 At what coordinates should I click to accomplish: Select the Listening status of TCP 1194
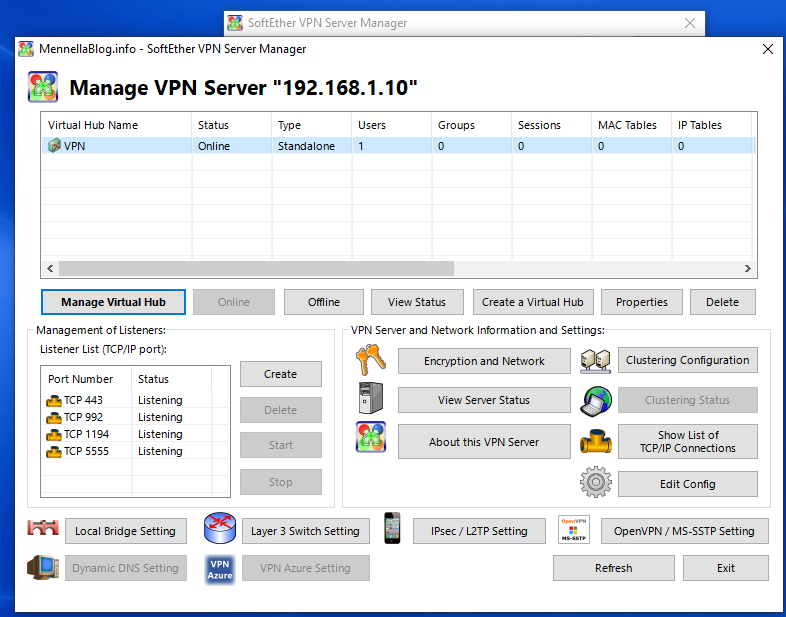tap(160, 434)
